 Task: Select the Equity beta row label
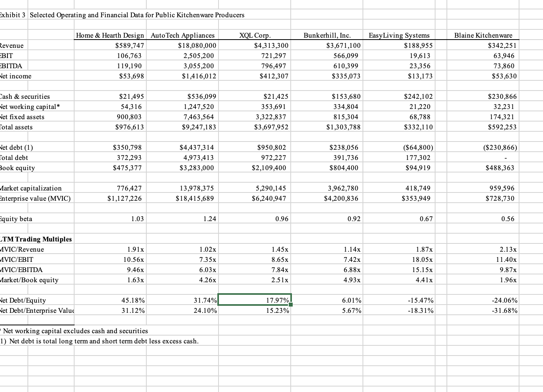pyautogui.click(x=16, y=219)
